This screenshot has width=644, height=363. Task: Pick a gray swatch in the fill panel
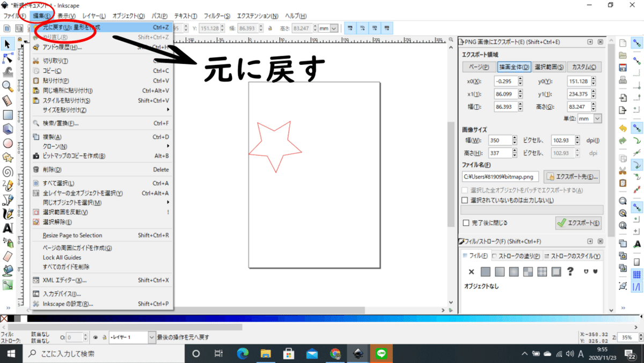click(x=485, y=272)
